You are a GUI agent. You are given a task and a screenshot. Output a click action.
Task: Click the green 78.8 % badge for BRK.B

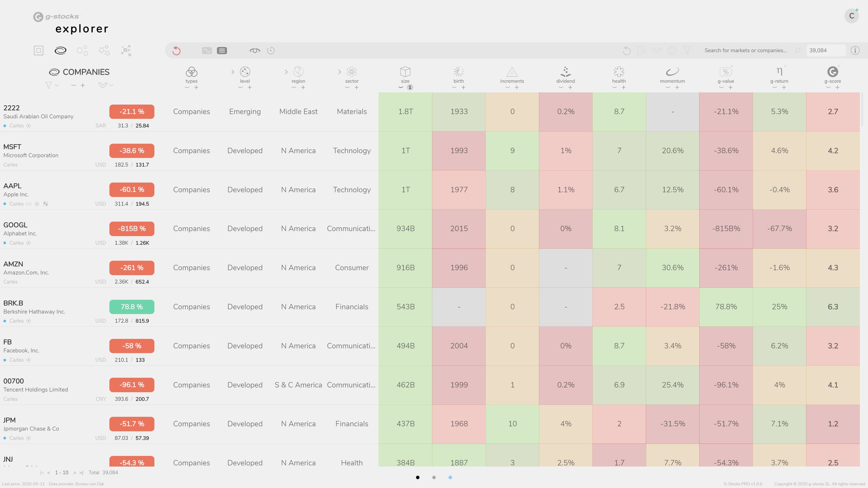[x=132, y=307]
